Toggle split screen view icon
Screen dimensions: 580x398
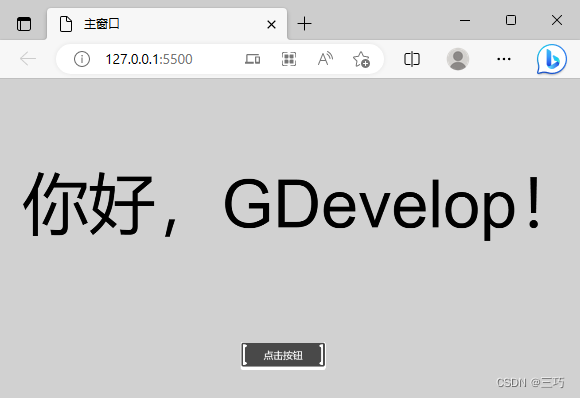tap(412, 59)
